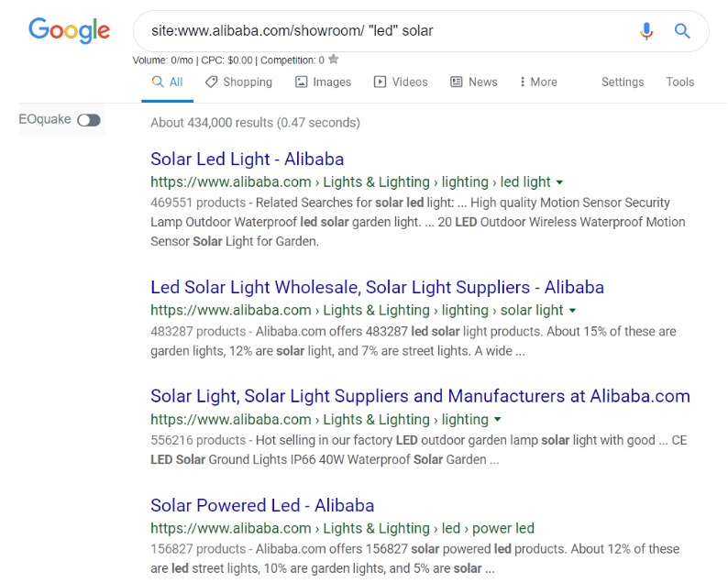Expand arrow beside led light breadcrumb
The image size is (728, 583).
pyautogui.click(x=559, y=182)
